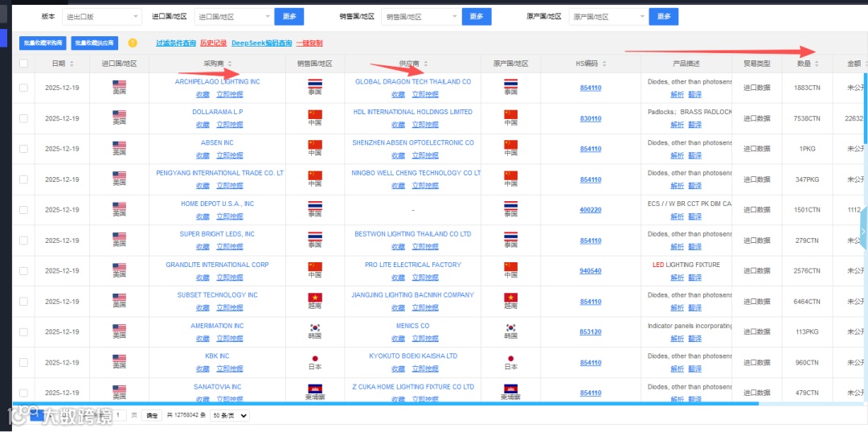Click 立即挖掘 under MENICS CO
This screenshot has height=432, width=868.
pos(425,339)
